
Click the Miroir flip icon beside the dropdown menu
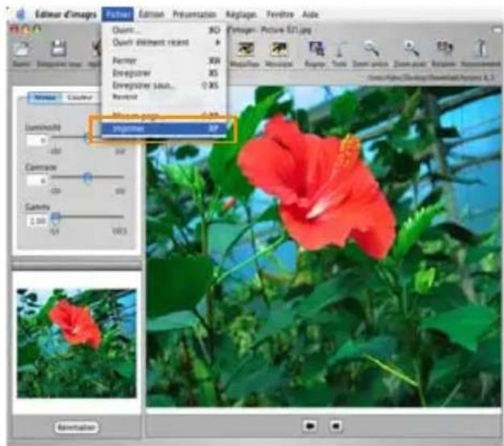(246, 49)
